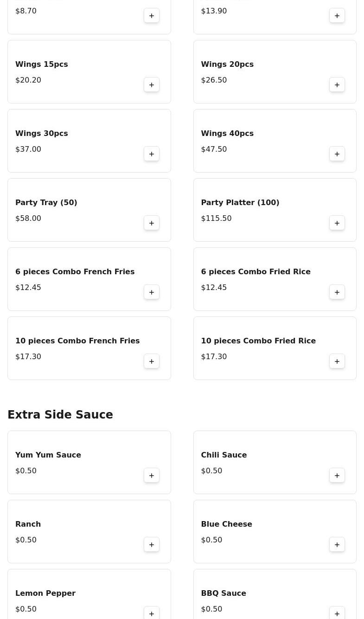Add 6 pieces Combo French Fries
The height and width of the screenshot is (619, 364).
pyautogui.click(x=152, y=292)
